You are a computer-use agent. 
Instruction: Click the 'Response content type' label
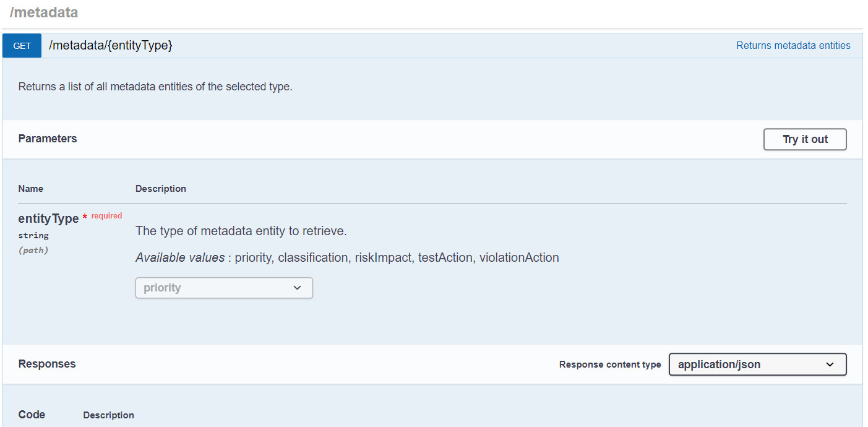tap(610, 364)
